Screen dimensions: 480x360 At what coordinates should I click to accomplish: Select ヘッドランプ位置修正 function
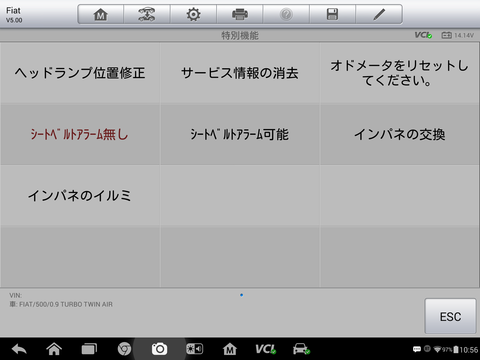80,73
